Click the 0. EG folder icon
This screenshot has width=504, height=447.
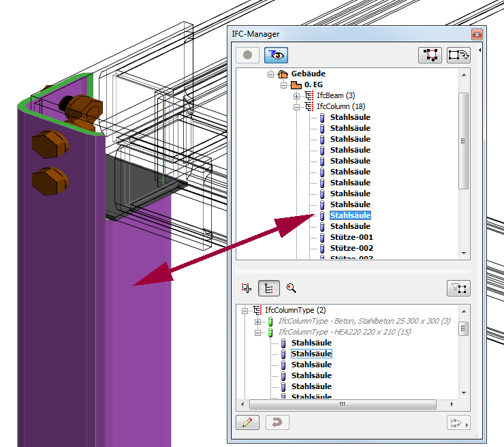point(296,85)
